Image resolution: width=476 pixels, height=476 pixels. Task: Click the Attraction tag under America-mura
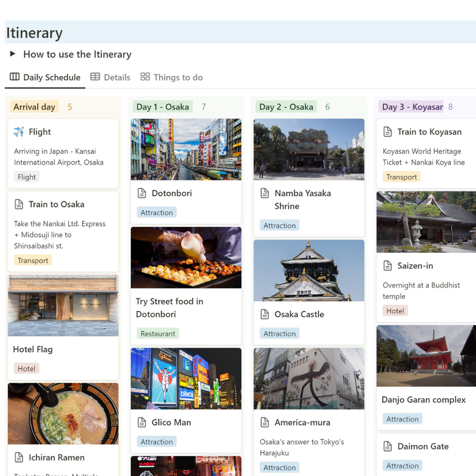pyautogui.click(x=279, y=467)
